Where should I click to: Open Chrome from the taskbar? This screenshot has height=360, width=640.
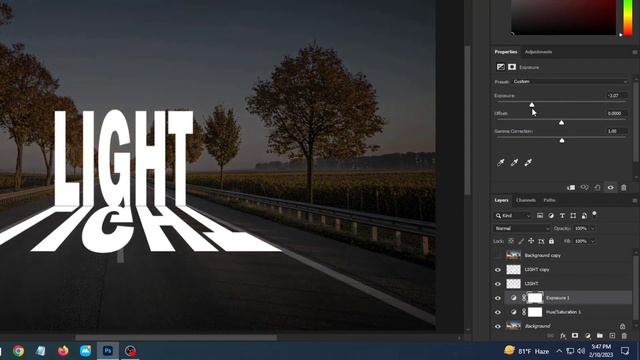(x=18, y=351)
